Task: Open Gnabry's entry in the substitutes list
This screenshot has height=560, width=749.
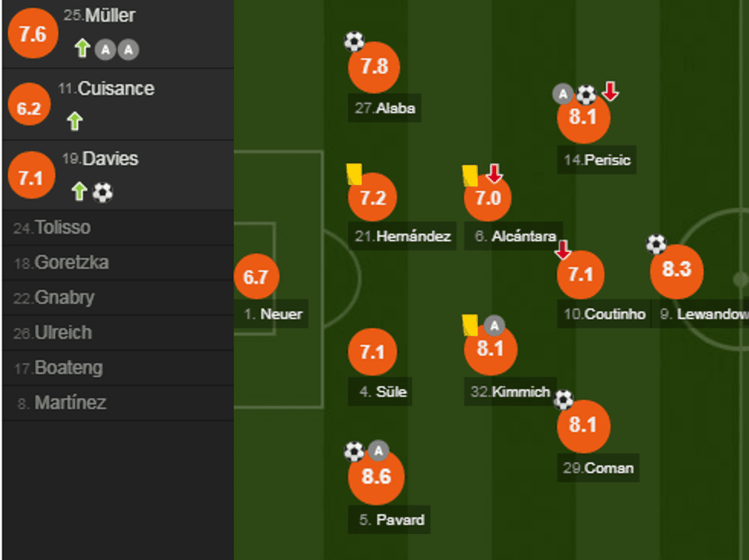Action: pos(63,298)
